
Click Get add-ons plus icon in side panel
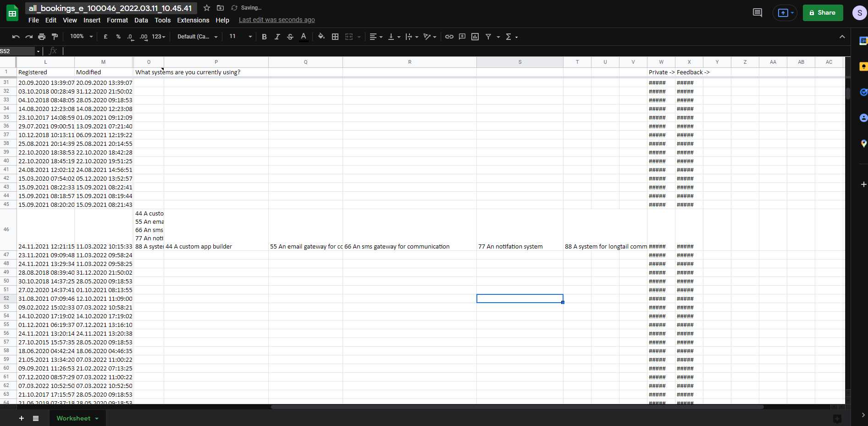pyautogui.click(x=863, y=184)
